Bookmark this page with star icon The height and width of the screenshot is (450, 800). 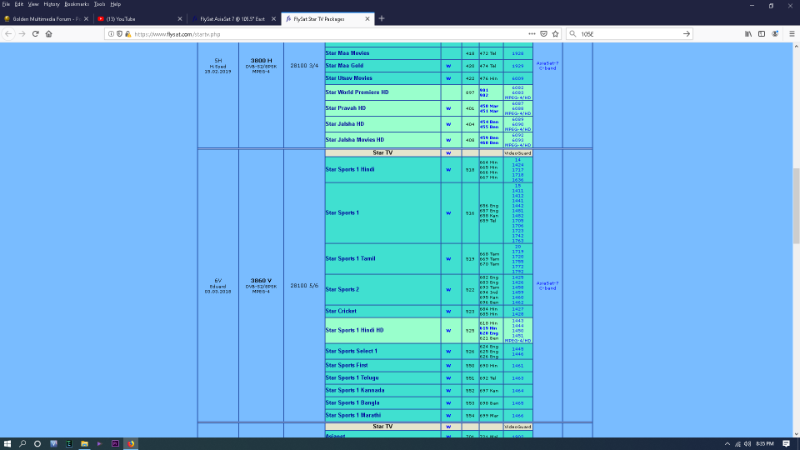coord(556,34)
